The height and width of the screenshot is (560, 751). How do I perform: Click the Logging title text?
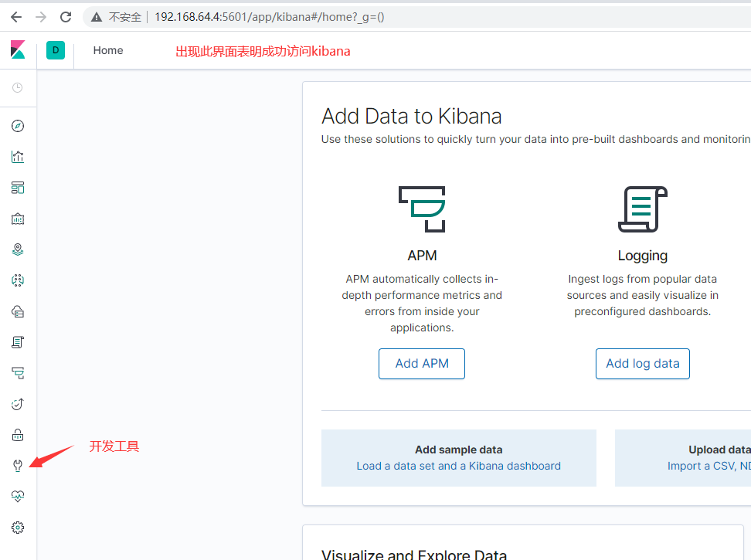click(643, 256)
